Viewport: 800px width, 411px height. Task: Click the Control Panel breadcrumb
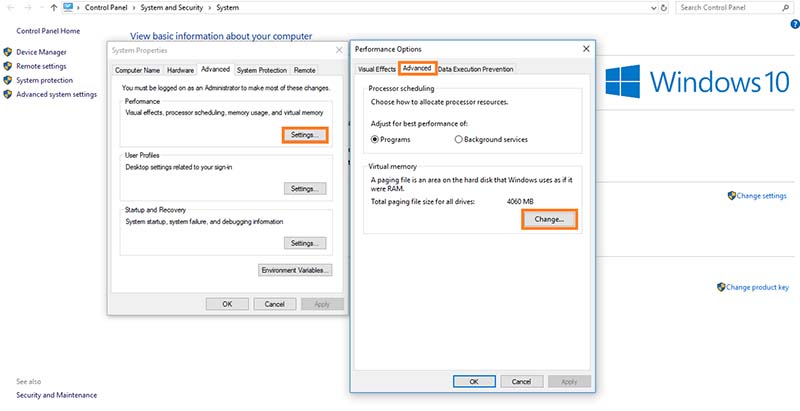(x=106, y=8)
